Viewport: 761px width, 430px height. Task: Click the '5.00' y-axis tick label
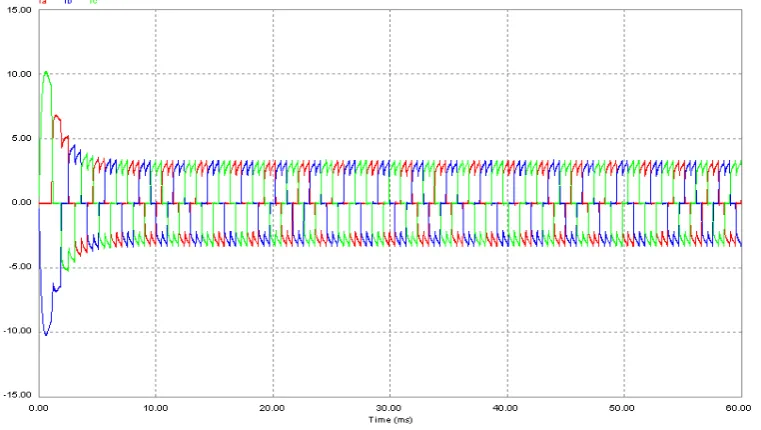pyautogui.click(x=21, y=138)
